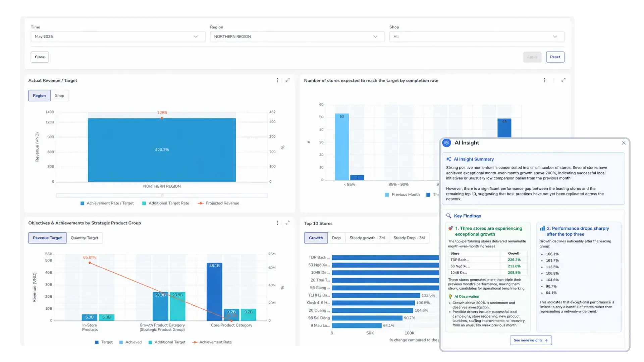Click the bar chart icon on finding 2
644x362 pixels.
(x=542, y=228)
